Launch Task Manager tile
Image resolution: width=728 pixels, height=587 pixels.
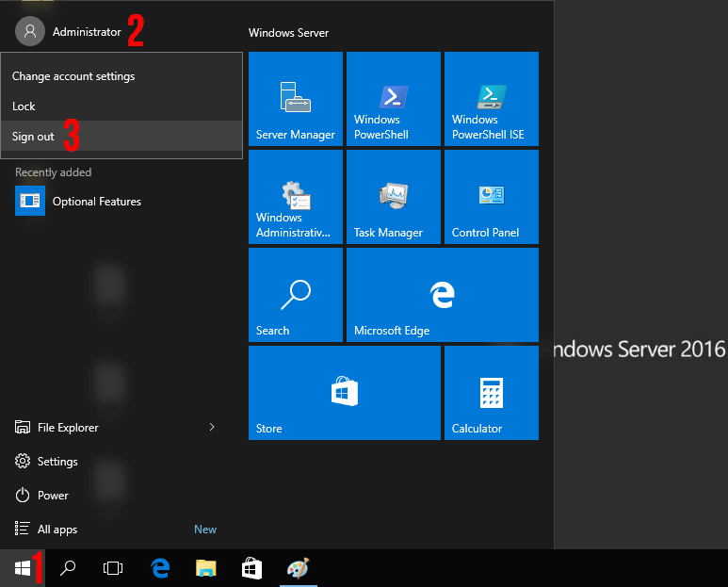[x=394, y=197]
